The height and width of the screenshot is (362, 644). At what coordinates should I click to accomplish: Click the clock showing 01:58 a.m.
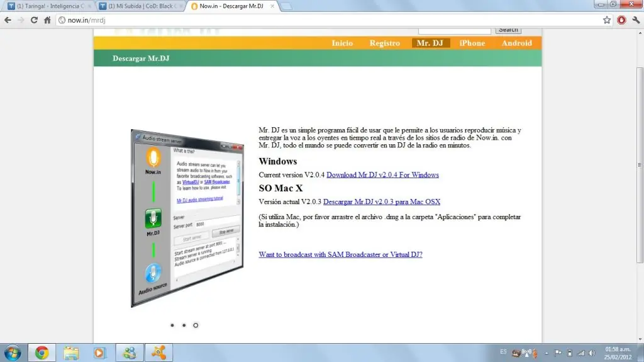[618, 353]
